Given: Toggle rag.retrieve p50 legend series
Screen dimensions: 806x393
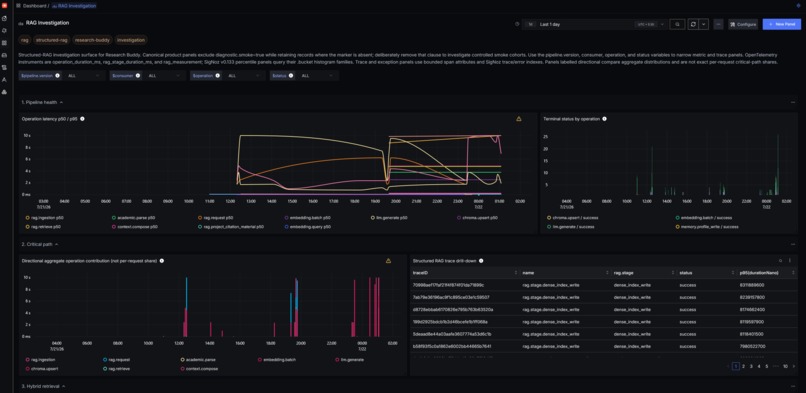Looking at the screenshot, I should click(x=43, y=226).
